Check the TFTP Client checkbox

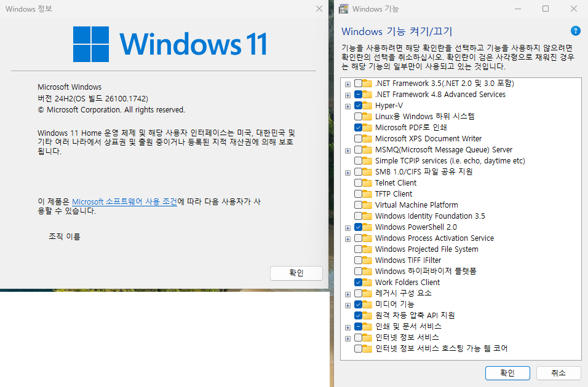pos(358,193)
